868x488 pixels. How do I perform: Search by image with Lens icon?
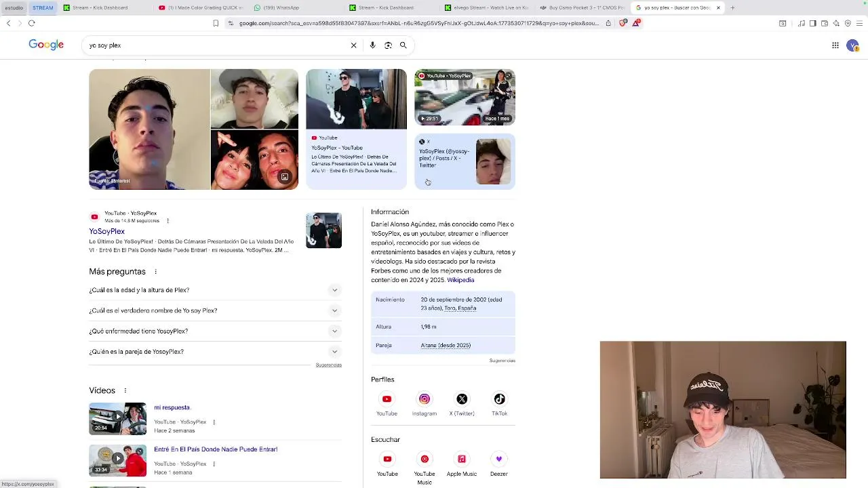pos(388,45)
